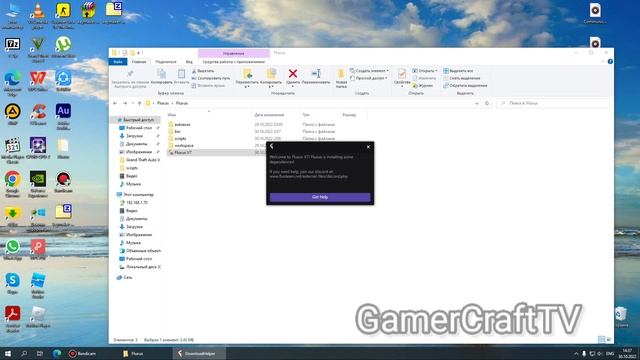Click the New folder icon in ribbon
This screenshot has width=640, height=360.
341,74
